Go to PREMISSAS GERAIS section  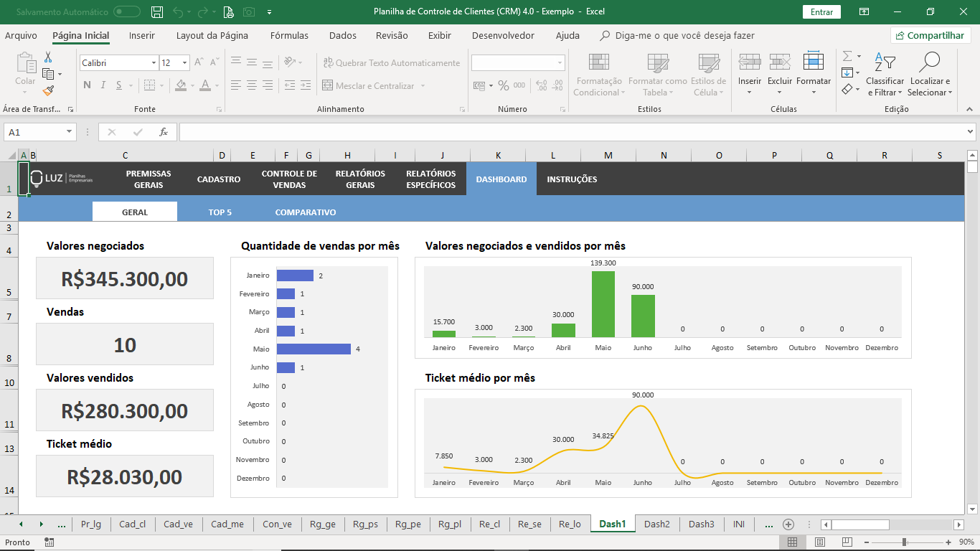point(149,179)
